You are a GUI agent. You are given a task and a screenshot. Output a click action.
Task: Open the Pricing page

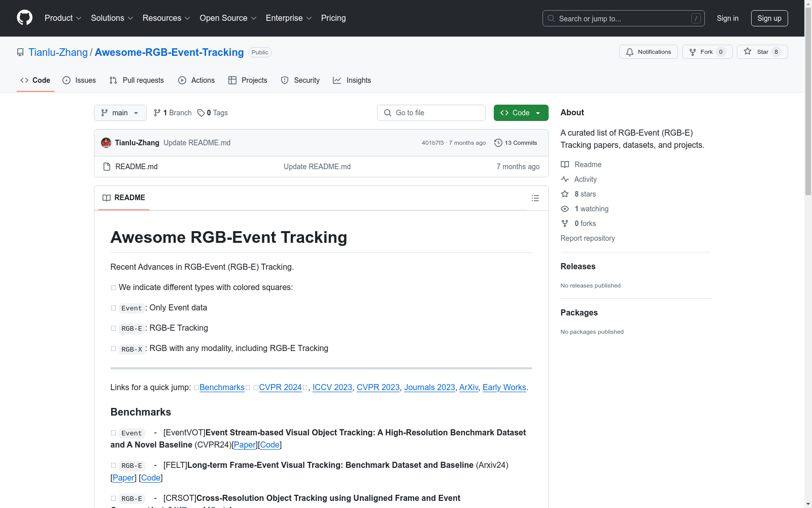click(333, 18)
